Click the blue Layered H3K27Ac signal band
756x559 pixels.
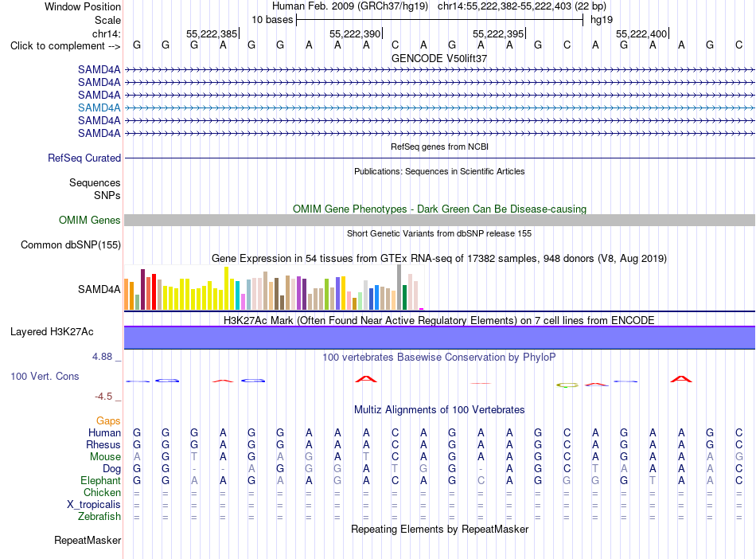[439, 337]
